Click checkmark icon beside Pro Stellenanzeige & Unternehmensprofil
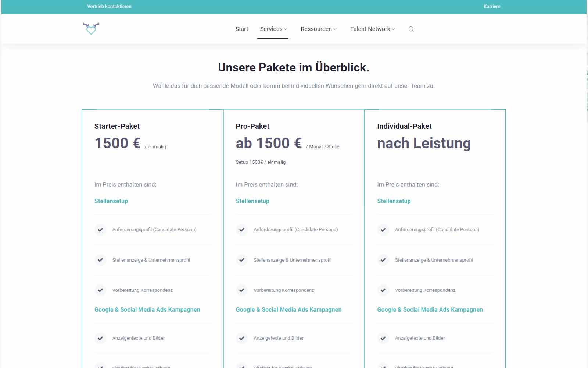 coord(242,260)
